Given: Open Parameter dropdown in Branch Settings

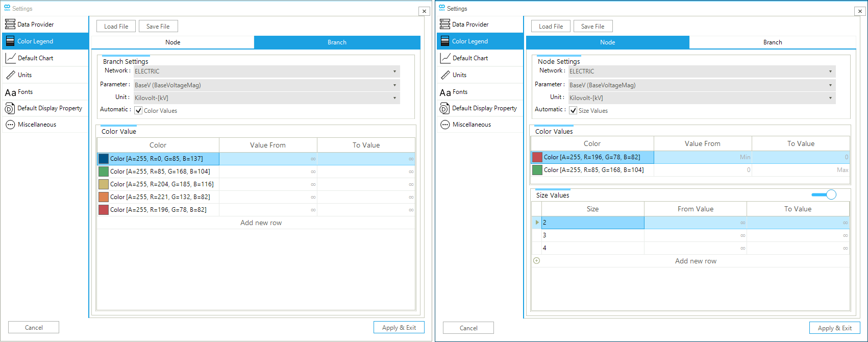Looking at the screenshot, I should pyautogui.click(x=267, y=85).
